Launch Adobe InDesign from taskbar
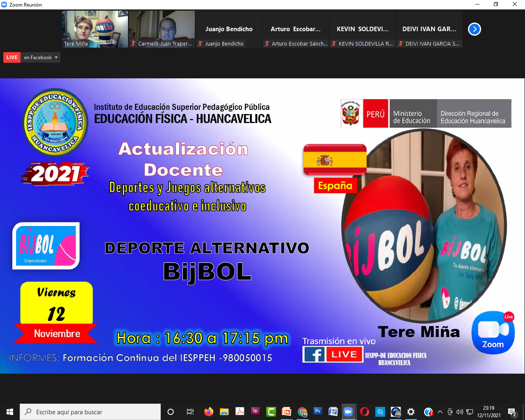This screenshot has width=525, height=420. coord(255,411)
